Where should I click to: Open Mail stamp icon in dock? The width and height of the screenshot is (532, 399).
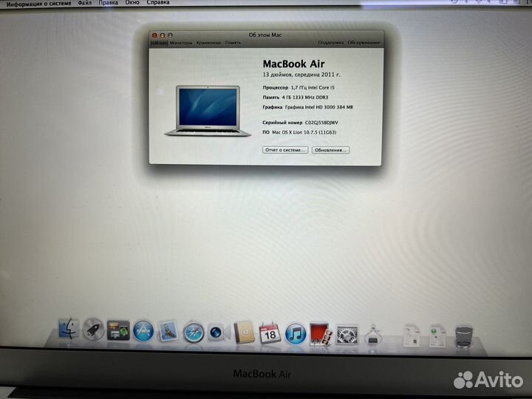tap(168, 331)
